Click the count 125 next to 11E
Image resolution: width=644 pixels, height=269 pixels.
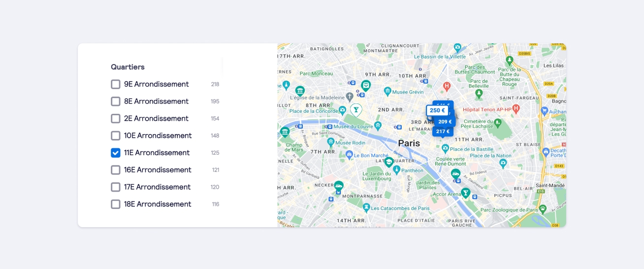click(x=215, y=153)
